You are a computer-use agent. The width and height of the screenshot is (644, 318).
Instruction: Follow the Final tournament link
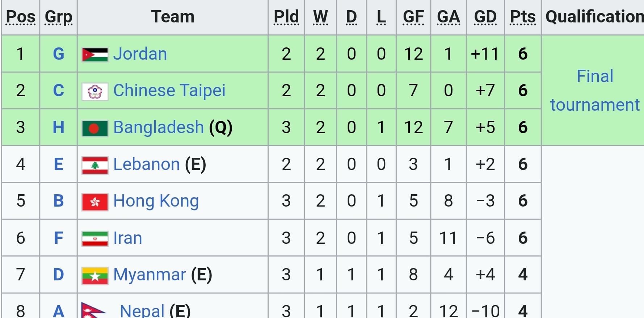[595, 90]
